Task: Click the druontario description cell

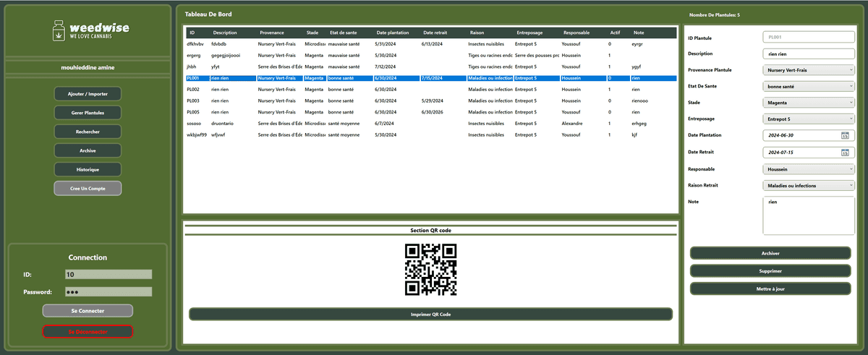Action: click(225, 124)
